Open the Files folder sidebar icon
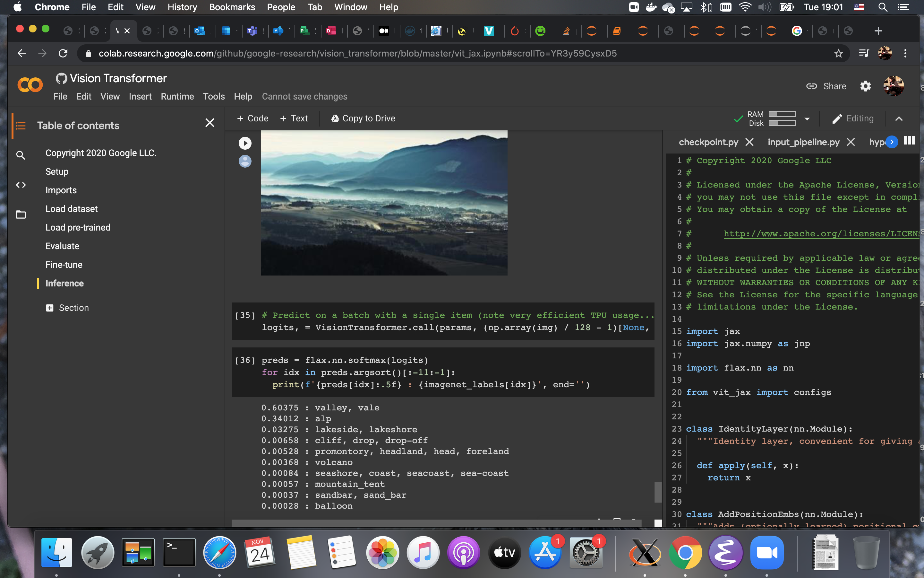Image resolution: width=924 pixels, height=578 pixels. 21,215
